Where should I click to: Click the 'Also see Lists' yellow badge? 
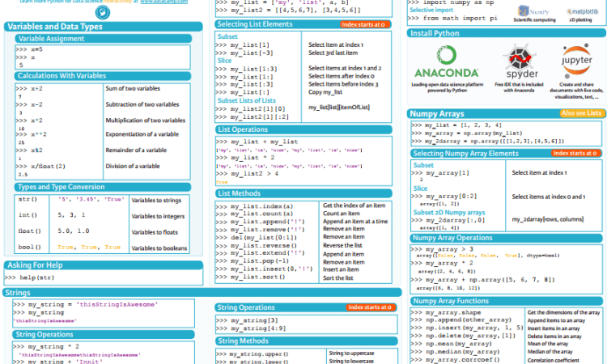pos(581,114)
